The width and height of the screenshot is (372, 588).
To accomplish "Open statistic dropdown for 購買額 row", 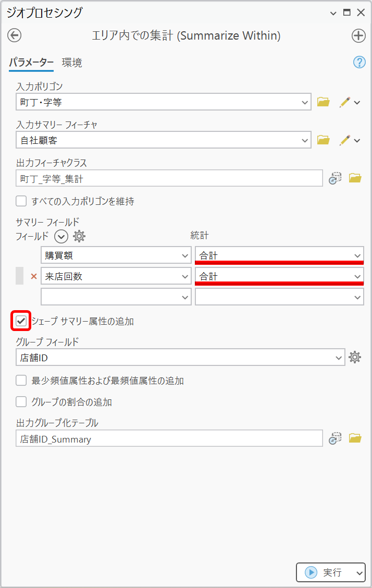I will 357,255.
